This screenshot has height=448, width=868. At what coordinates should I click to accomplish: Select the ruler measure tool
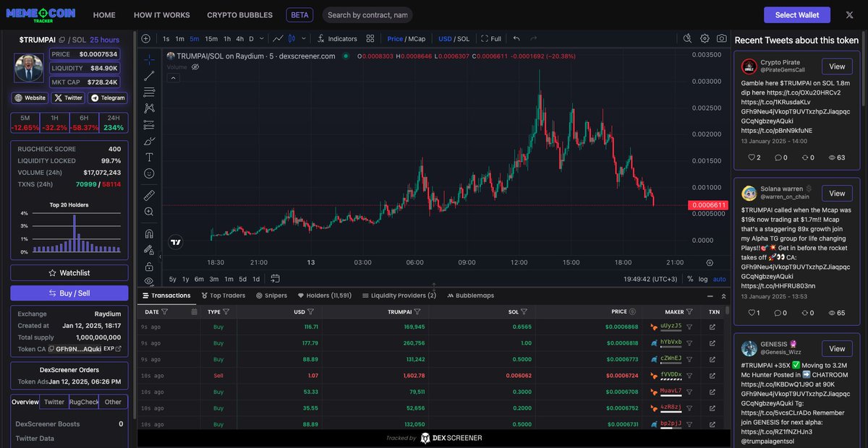(149, 195)
